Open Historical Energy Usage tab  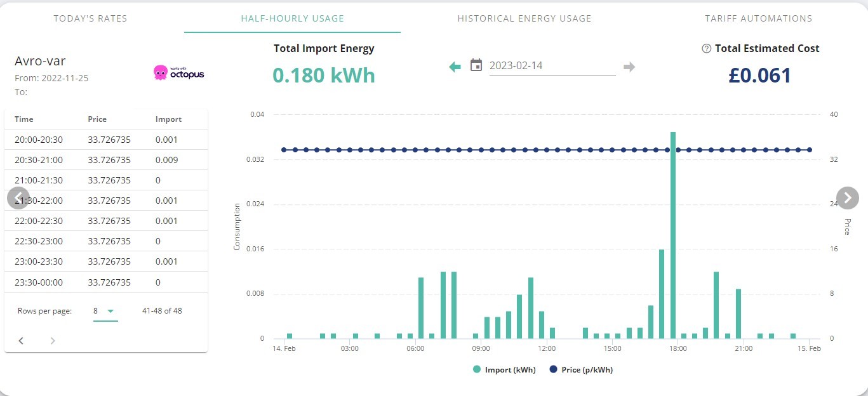click(x=524, y=18)
